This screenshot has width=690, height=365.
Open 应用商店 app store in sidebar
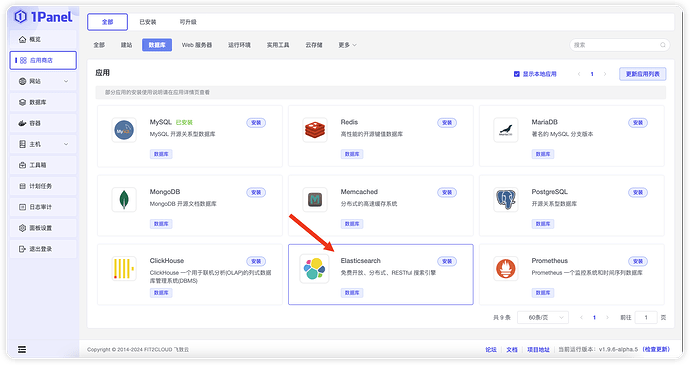pos(43,60)
